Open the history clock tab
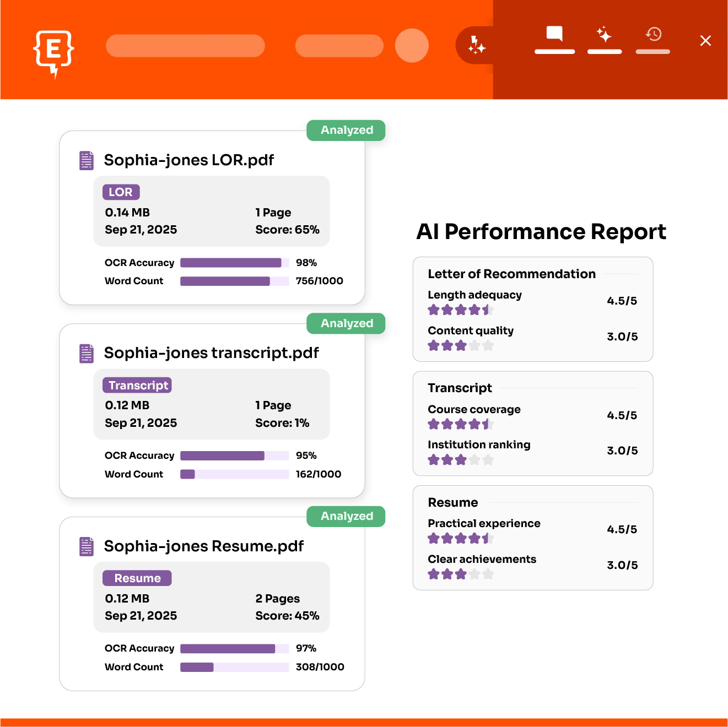The image size is (728, 727). point(653,35)
